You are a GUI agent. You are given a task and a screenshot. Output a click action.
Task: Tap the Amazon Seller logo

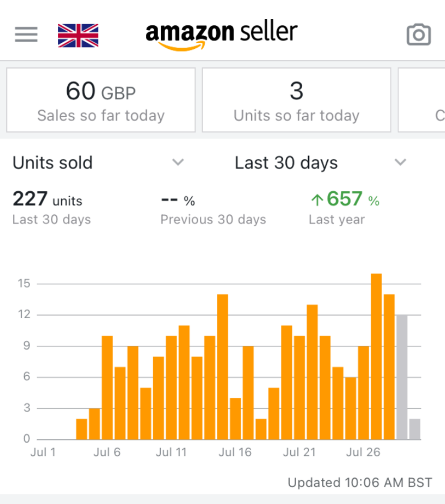[x=222, y=35]
